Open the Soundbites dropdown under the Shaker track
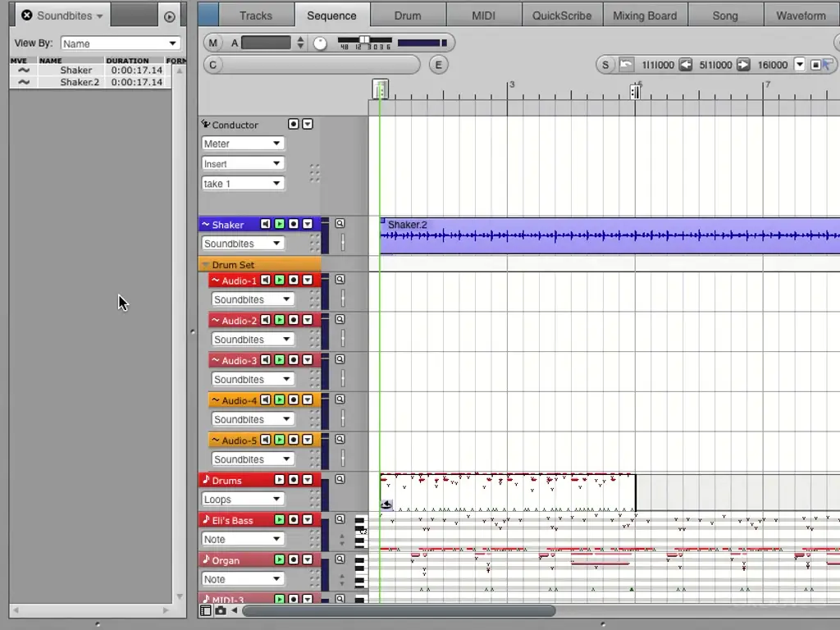The image size is (840, 630). click(242, 244)
